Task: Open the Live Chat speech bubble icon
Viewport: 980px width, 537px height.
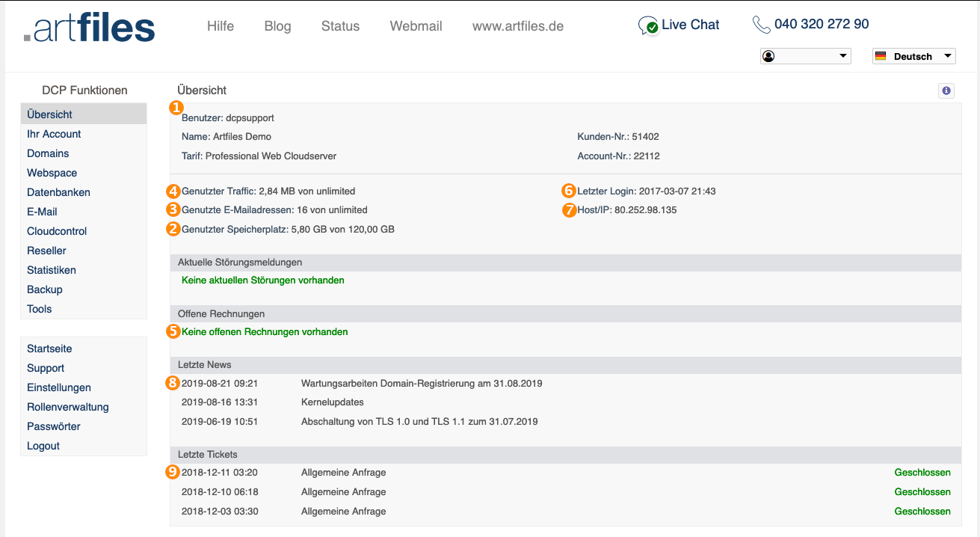Action: [x=648, y=25]
